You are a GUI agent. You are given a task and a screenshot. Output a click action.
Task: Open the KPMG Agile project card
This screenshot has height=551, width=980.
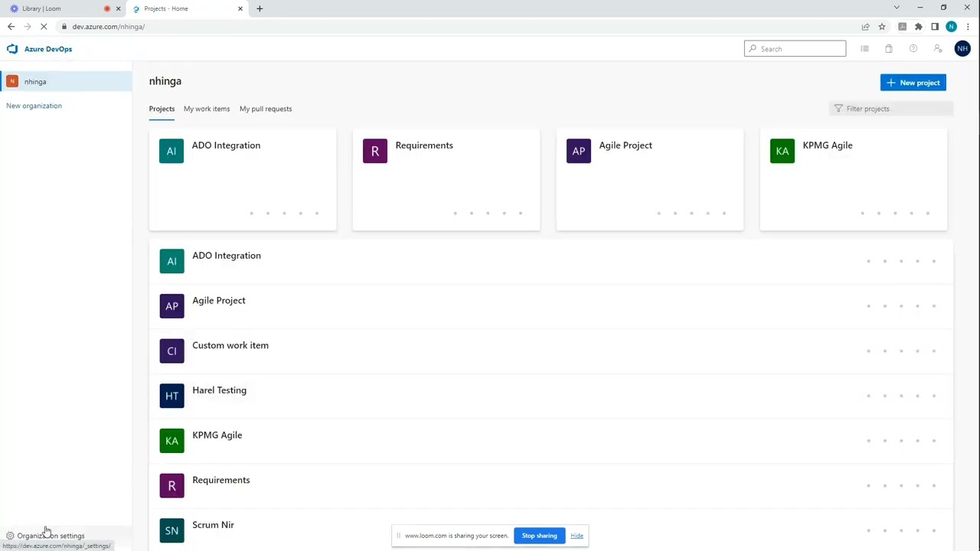click(x=854, y=180)
